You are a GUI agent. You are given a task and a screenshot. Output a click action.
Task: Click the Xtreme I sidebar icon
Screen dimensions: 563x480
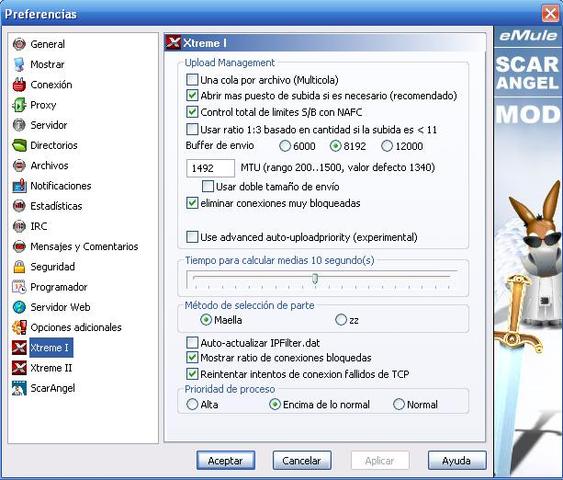click(19, 348)
